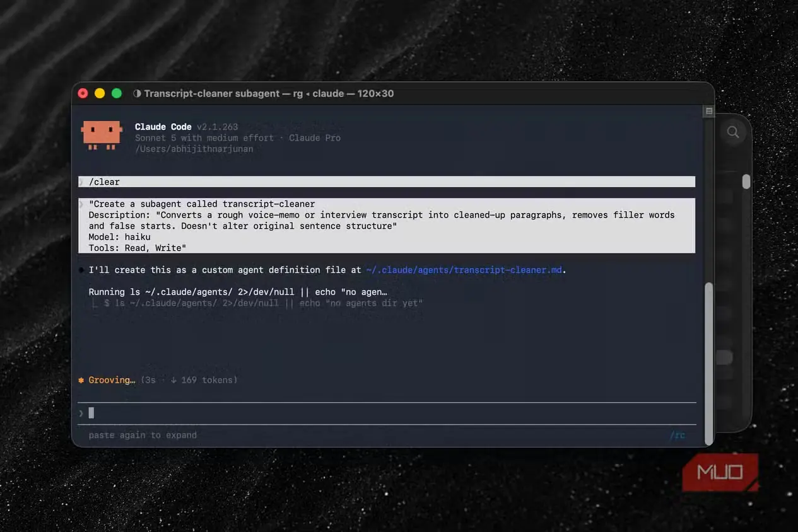Viewport: 798px width, 532px height.
Task: Click the 'paste again to expand' hint
Action: tap(143, 435)
